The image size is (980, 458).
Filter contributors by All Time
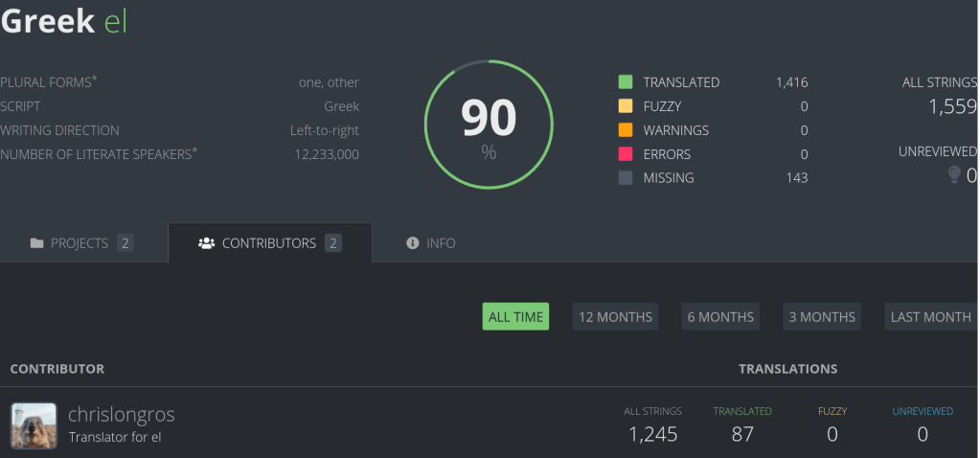(515, 317)
